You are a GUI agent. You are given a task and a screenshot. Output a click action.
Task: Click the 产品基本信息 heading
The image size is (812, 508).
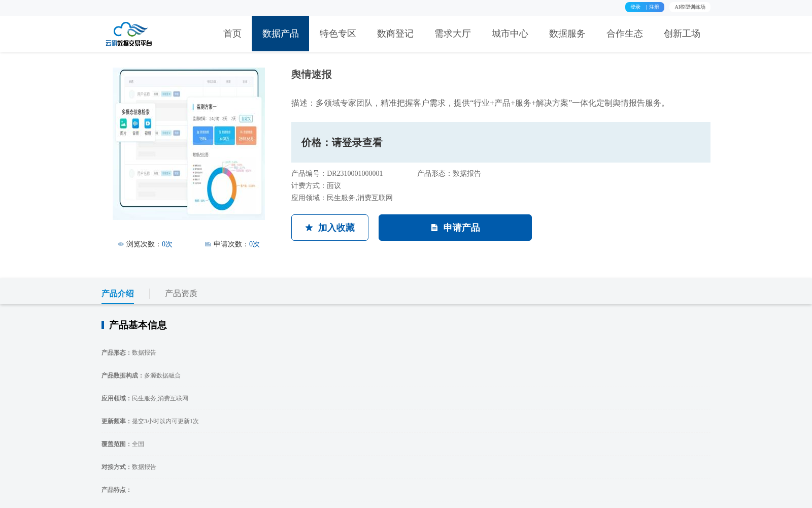coord(138,325)
